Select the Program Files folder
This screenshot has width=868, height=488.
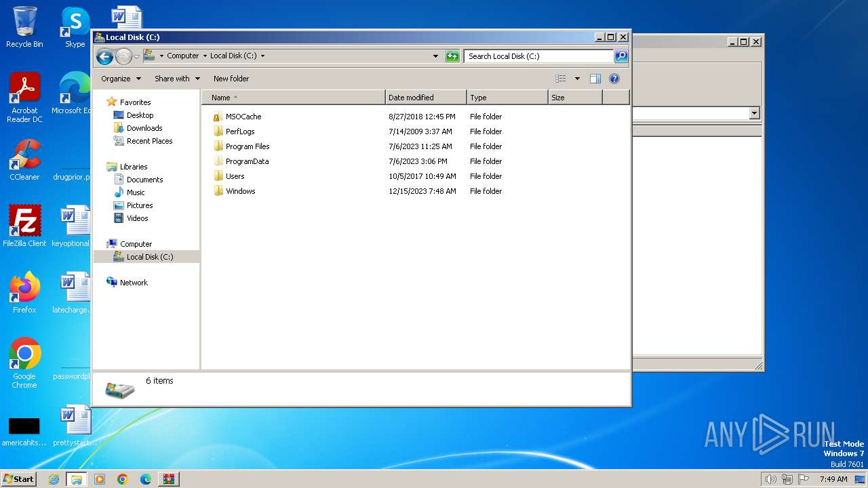point(248,146)
